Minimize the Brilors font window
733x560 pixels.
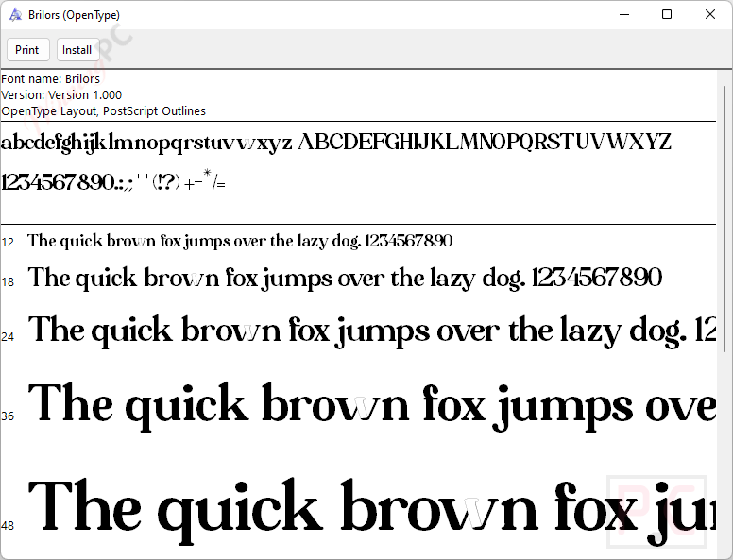pyautogui.click(x=624, y=14)
